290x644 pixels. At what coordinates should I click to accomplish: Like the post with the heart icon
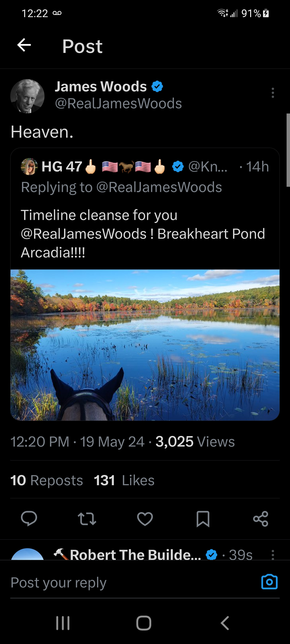tap(145, 518)
